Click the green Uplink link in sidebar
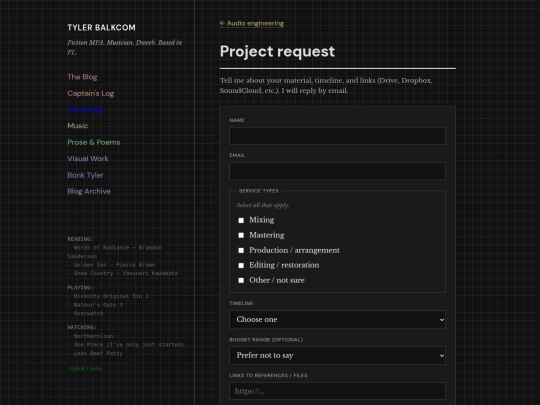The height and width of the screenshot is (405, 540). [86, 368]
